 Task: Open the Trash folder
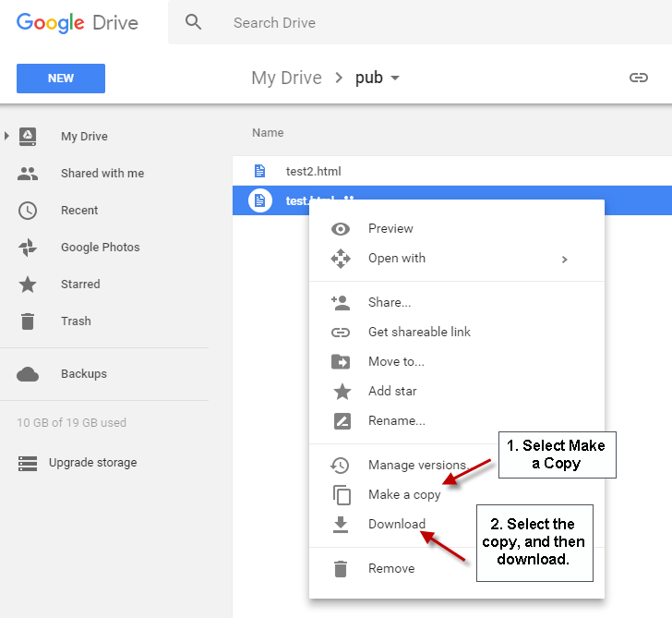[x=76, y=321]
